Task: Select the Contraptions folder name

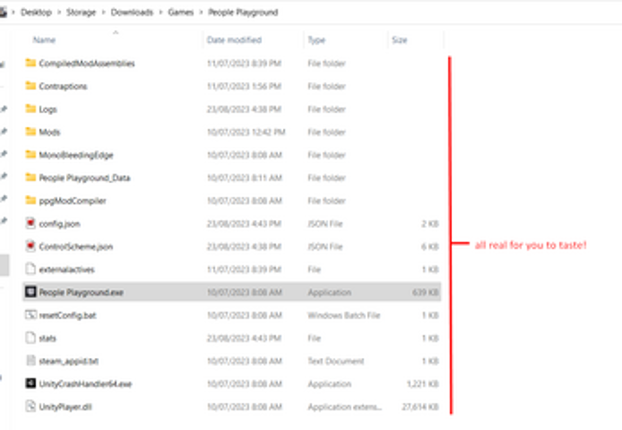Action: pos(63,86)
